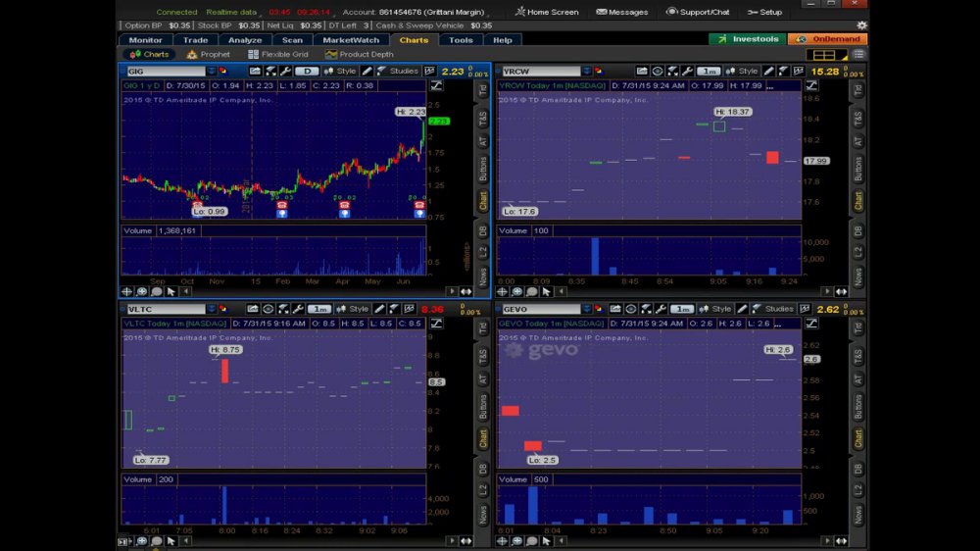Click the GEVO chart color link swatch

point(598,309)
